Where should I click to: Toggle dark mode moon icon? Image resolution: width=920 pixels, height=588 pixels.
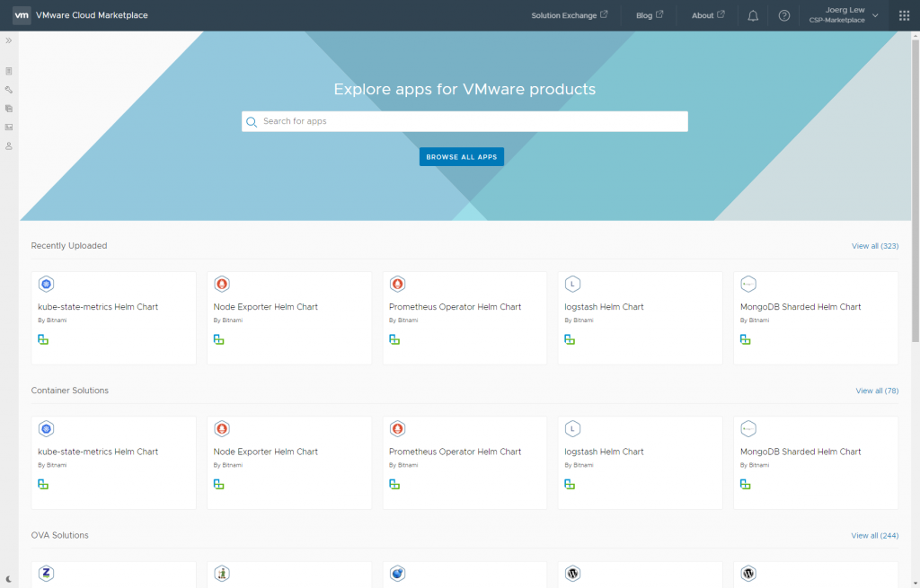pyautogui.click(x=9, y=579)
